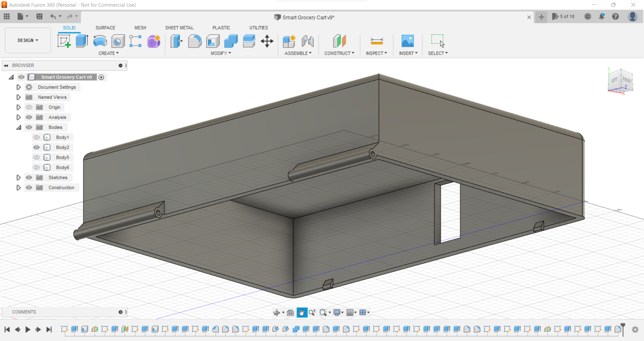Redo the last undone action
This screenshot has height=341, width=644.
69,16
